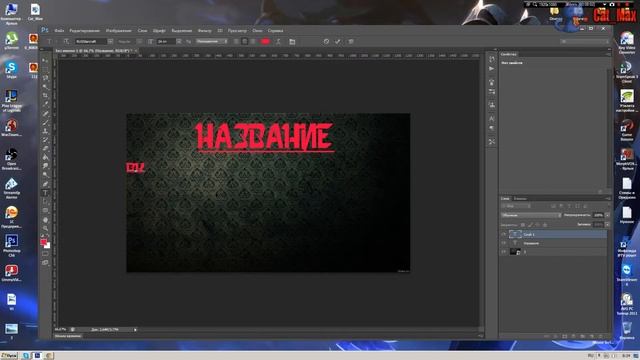
Task: Select the Clone Stamp tool
Action: [x=45, y=131]
